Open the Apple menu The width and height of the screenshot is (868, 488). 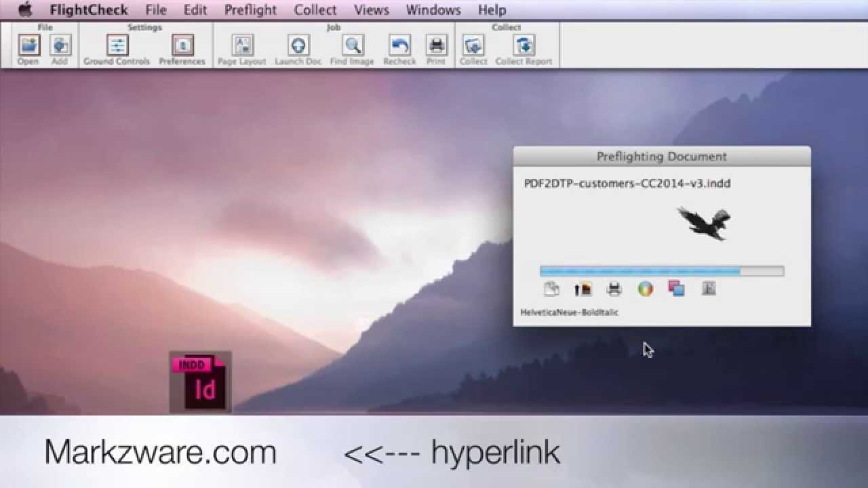(x=25, y=9)
